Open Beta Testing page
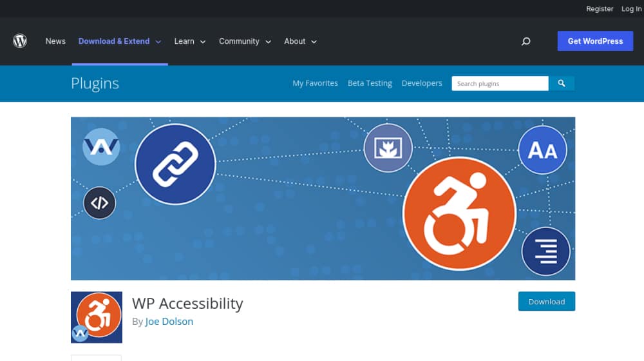This screenshot has height=361, width=644. point(370,83)
